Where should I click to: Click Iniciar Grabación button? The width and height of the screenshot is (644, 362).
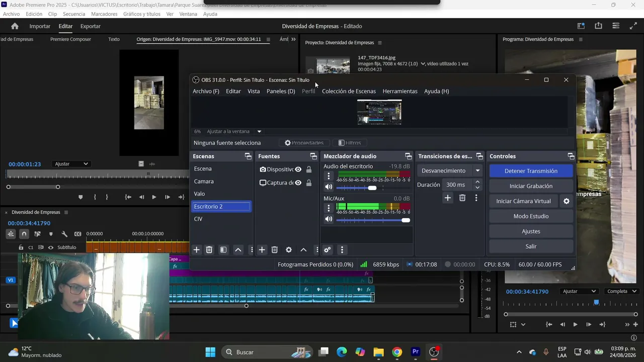pos(531,186)
